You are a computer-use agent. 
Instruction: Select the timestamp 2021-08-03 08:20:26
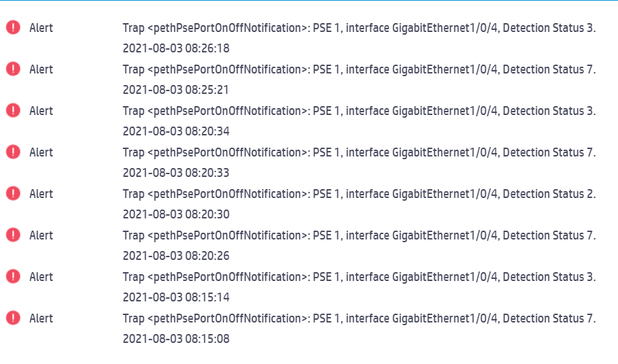(x=176, y=256)
